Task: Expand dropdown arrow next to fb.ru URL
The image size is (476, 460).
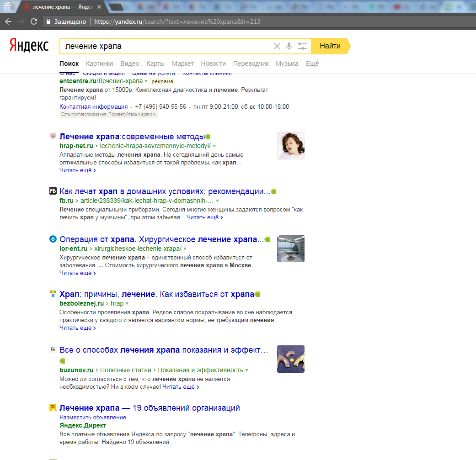Action: [x=217, y=201]
